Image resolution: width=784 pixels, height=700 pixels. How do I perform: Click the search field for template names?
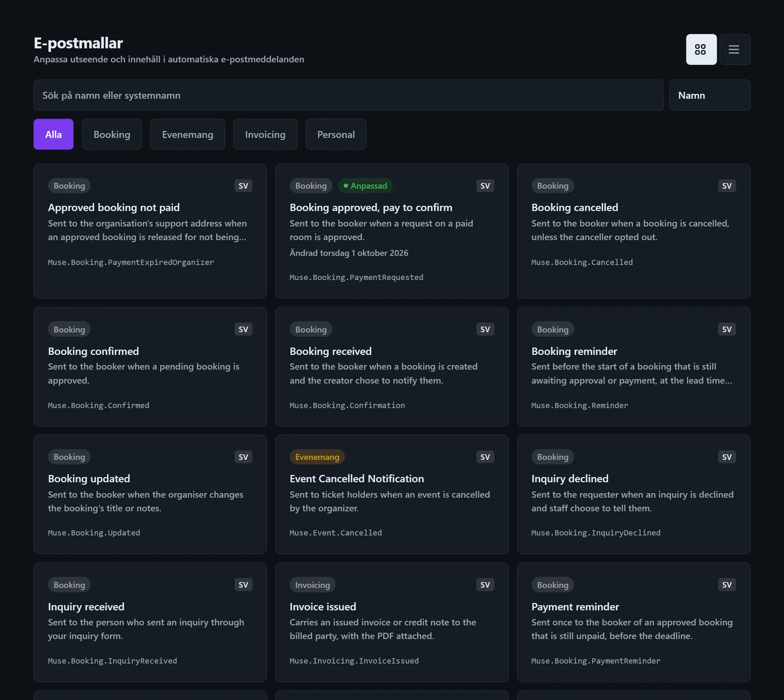click(x=348, y=95)
